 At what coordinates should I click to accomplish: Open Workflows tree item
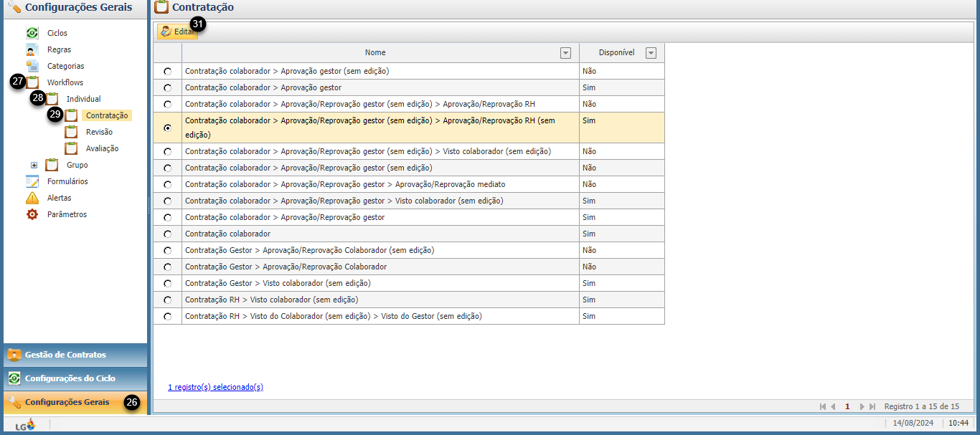65,82
